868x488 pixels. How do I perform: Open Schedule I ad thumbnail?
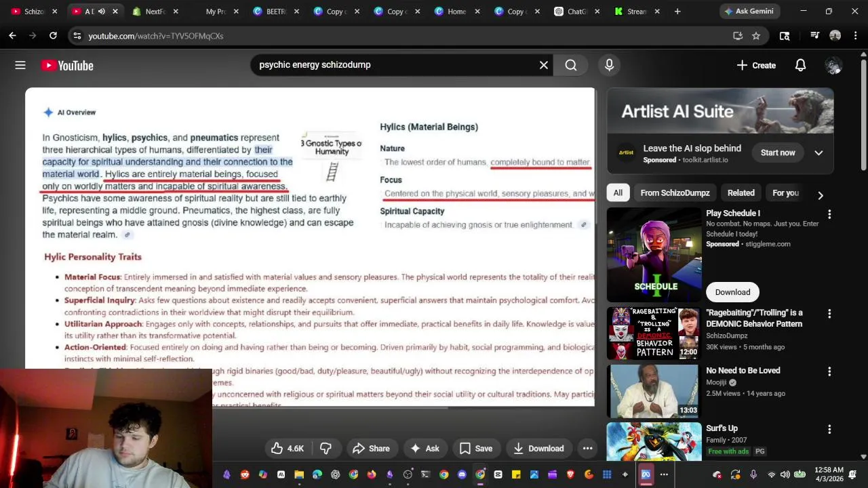tap(654, 255)
